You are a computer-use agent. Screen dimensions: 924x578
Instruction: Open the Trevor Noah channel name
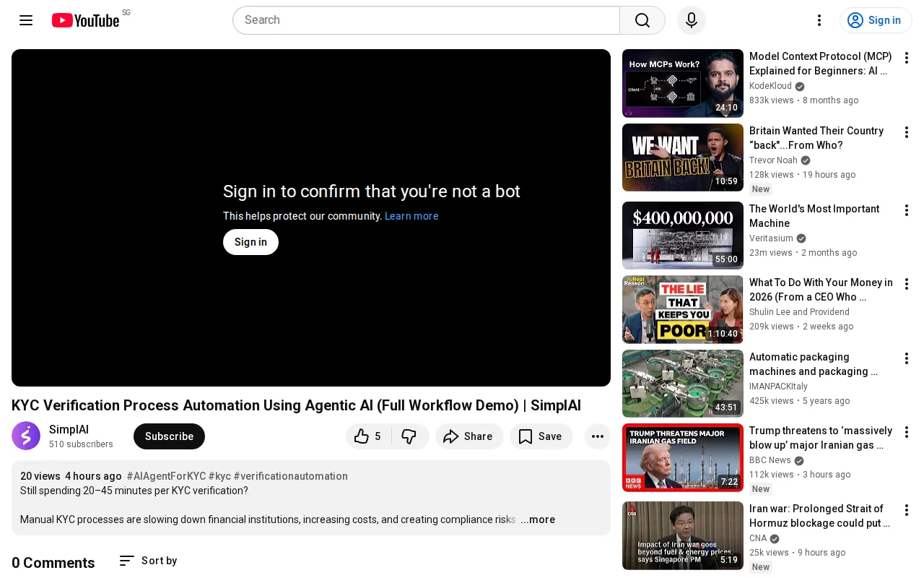(x=773, y=160)
